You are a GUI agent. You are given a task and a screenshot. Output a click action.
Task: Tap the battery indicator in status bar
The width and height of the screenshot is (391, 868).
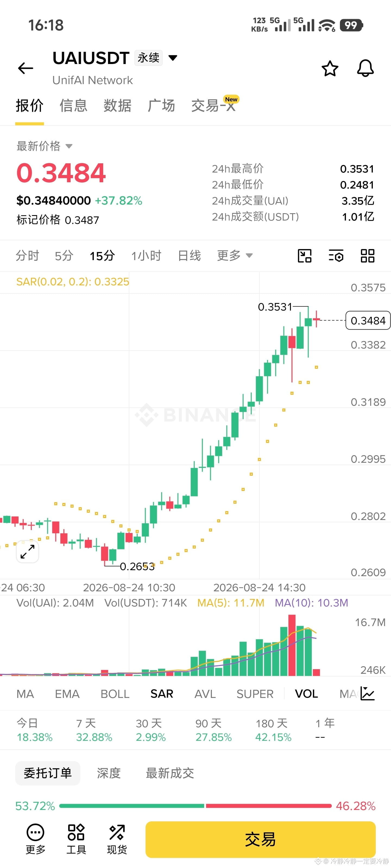tap(352, 25)
